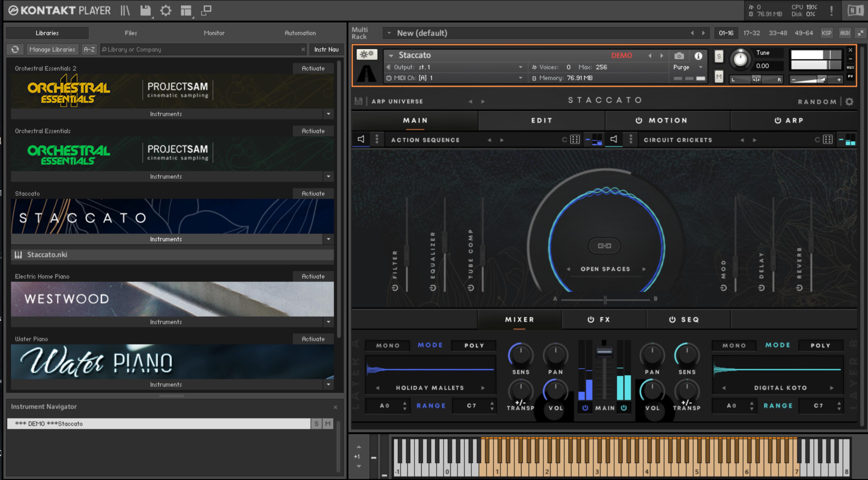Save preset with Arp Universe disk icon
The height and width of the screenshot is (480, 868).
(358, 101)
